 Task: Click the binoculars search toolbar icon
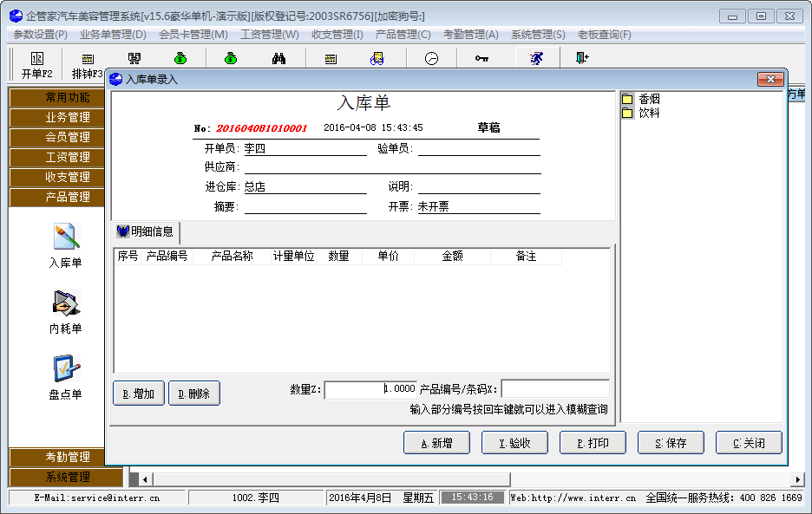pyautogui.click(x=279, y=59)
